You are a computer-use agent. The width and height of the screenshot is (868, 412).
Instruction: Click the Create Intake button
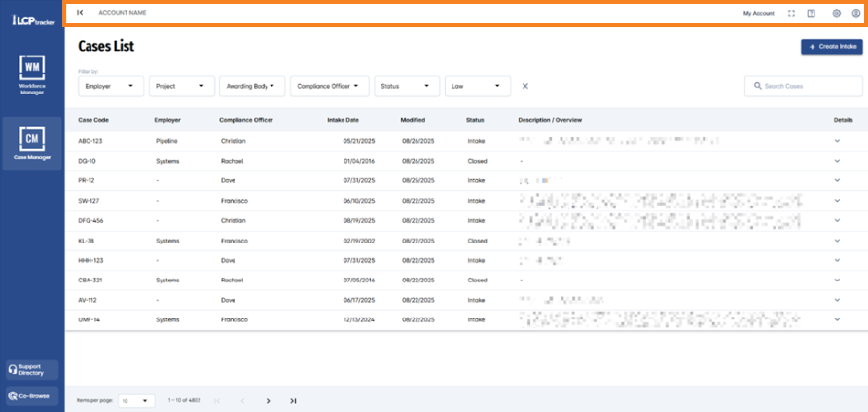click(831, 47)
